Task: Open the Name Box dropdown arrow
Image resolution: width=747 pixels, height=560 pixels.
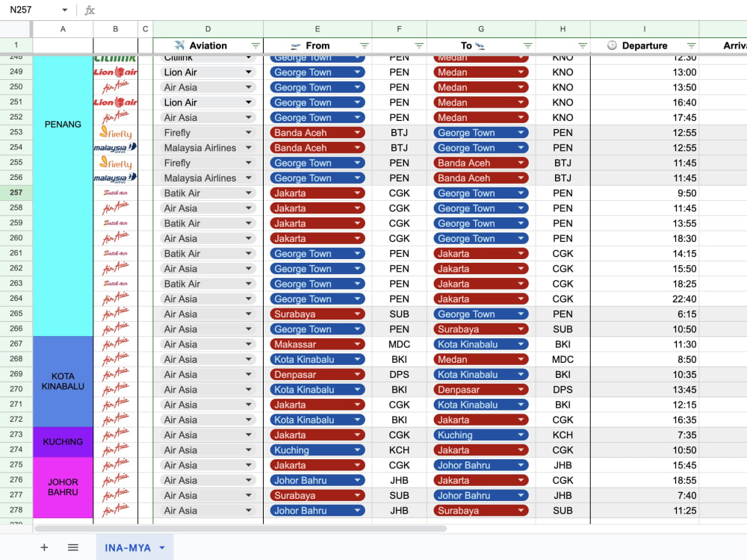Action: 65,10
